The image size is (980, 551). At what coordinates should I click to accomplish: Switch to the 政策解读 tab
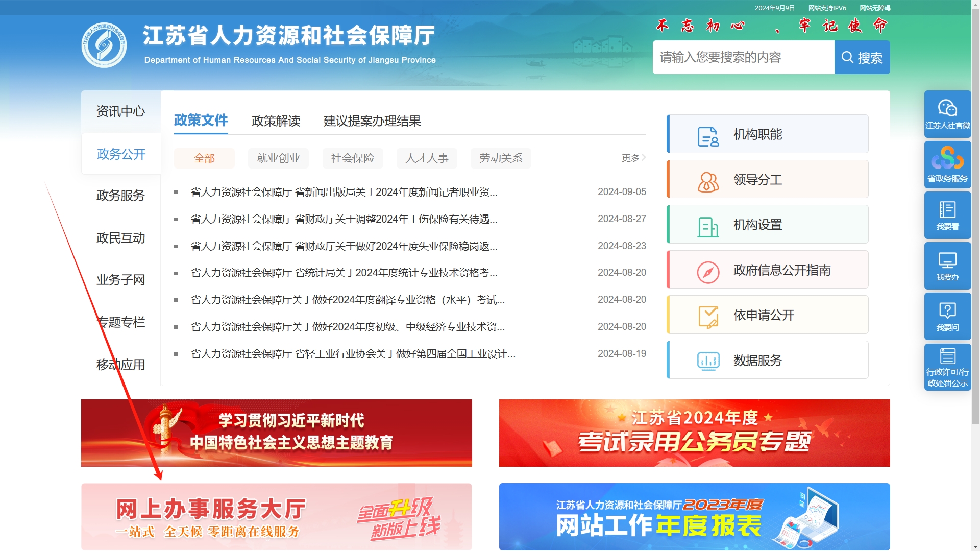click(x=276, y=121)
